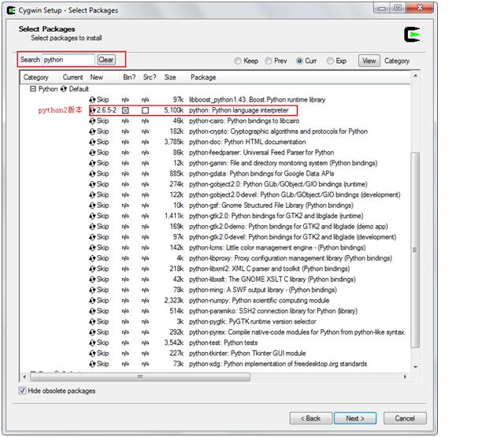Toggle Skip cycle icon for python-gsf
504x437 pixels.
tap(93, 206)
